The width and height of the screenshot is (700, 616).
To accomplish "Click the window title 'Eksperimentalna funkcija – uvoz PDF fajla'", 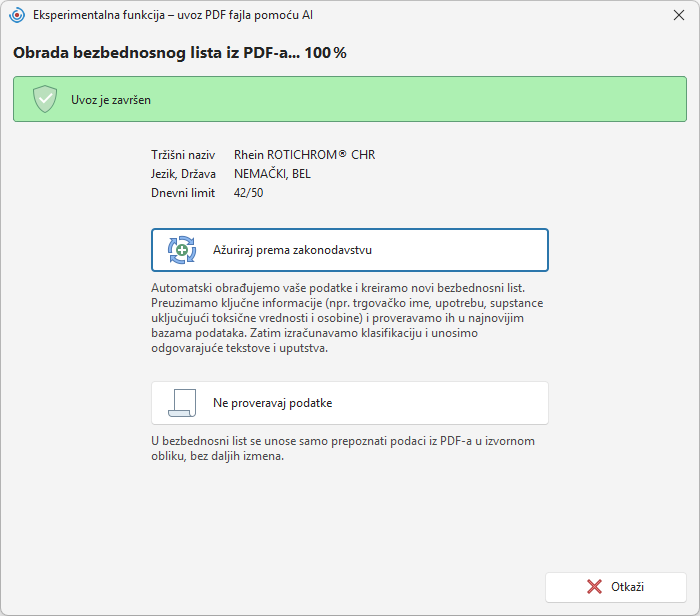I will (x=173, y=15).
